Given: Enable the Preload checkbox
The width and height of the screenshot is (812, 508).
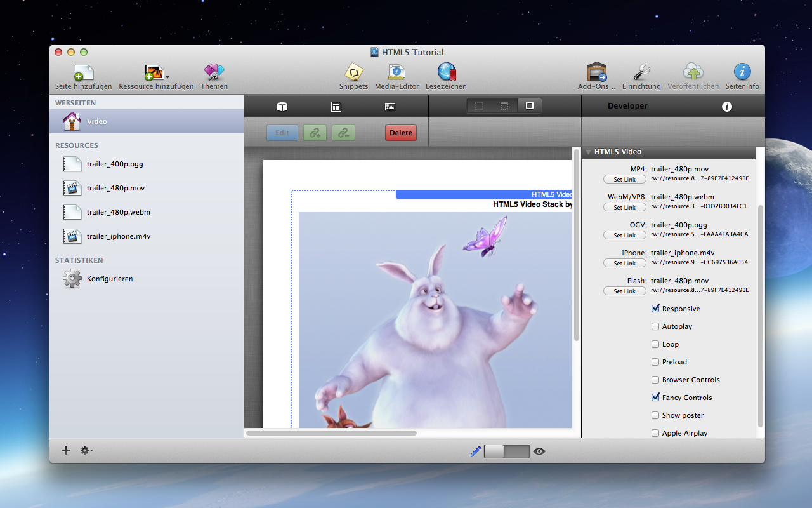Looking at the screenshot, I should (x=655, y=362).
